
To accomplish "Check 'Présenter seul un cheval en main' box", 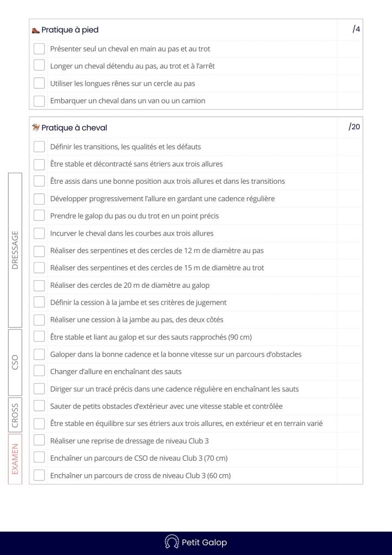I will click(39, 49).
